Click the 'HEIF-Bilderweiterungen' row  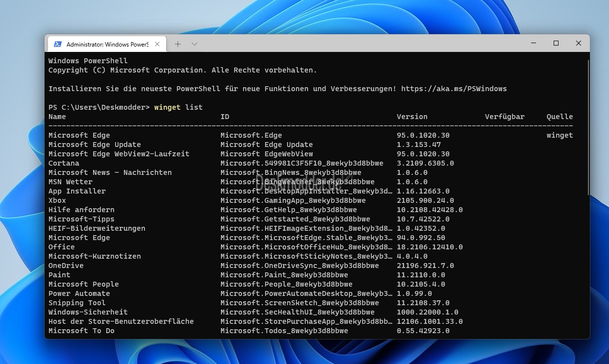(x=97, y=228)
